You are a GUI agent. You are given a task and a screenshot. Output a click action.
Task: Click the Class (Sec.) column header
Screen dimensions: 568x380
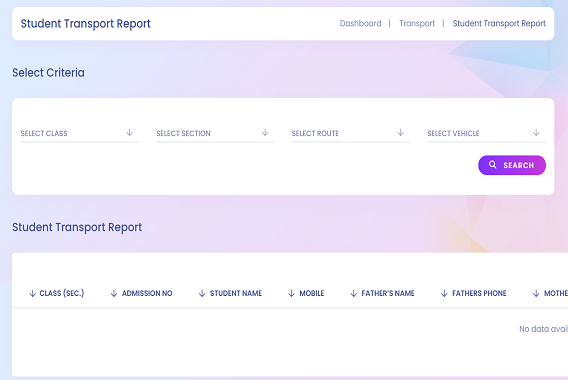(x=62, y=293)
